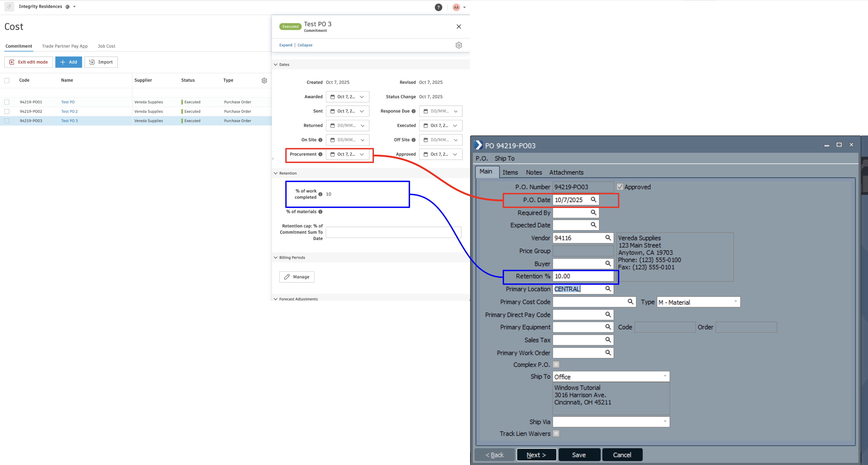Click the Vendor lookup magnifier icon
The width and height of the screenshot is (868, 465).
(x=608, y=238)
